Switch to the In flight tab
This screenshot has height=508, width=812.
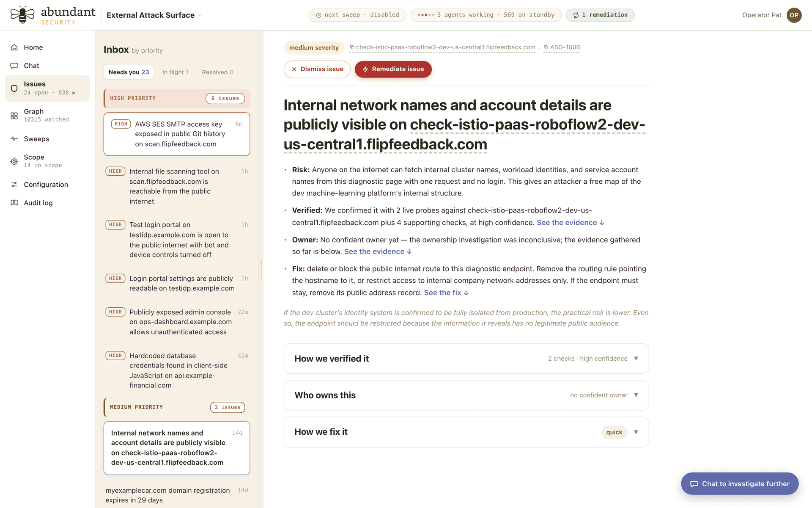coord(176,72)
